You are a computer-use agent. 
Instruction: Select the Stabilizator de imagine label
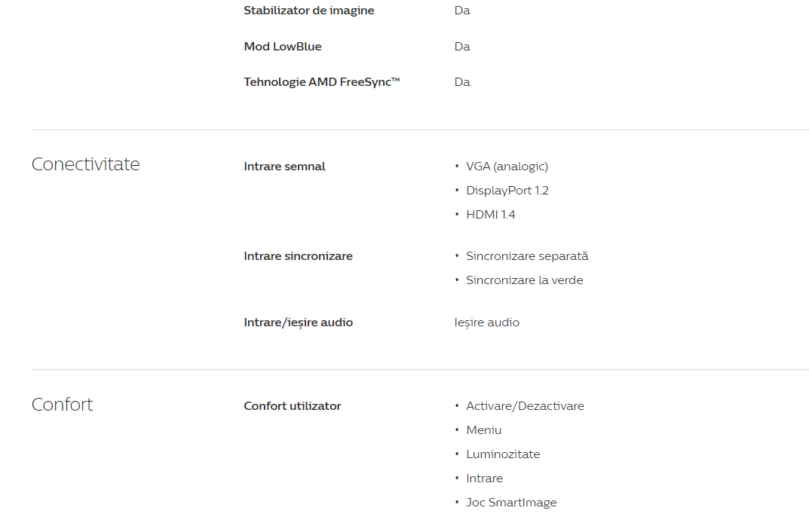pyautogui.click(x=309, y=11)
